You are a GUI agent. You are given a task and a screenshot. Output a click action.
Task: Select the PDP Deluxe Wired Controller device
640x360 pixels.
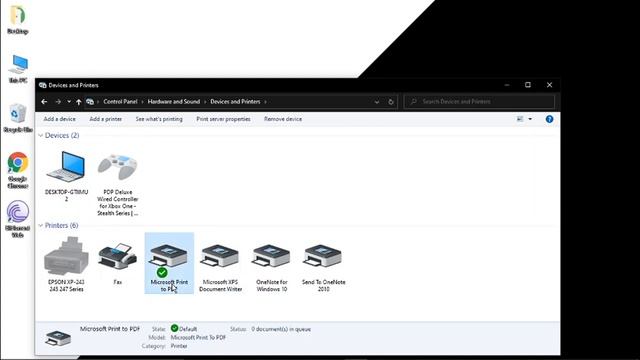[x=118, y=184]
